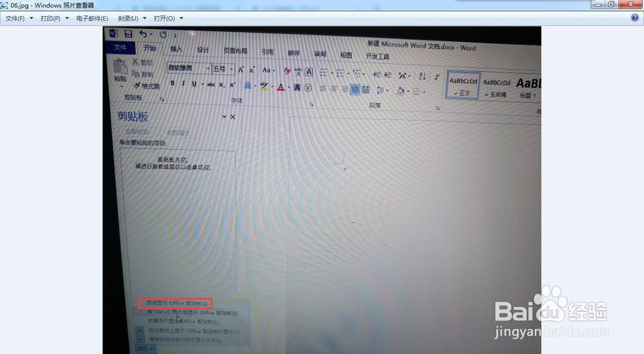Switch to the 插入 (Insert) ribbon tab
The image size is (644, 354).
[176, 49]
